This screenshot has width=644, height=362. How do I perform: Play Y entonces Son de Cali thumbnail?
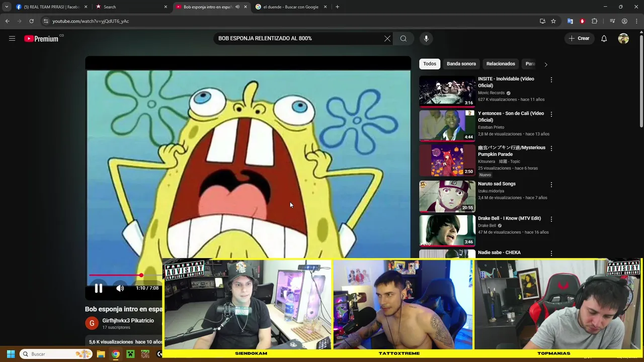447,126
